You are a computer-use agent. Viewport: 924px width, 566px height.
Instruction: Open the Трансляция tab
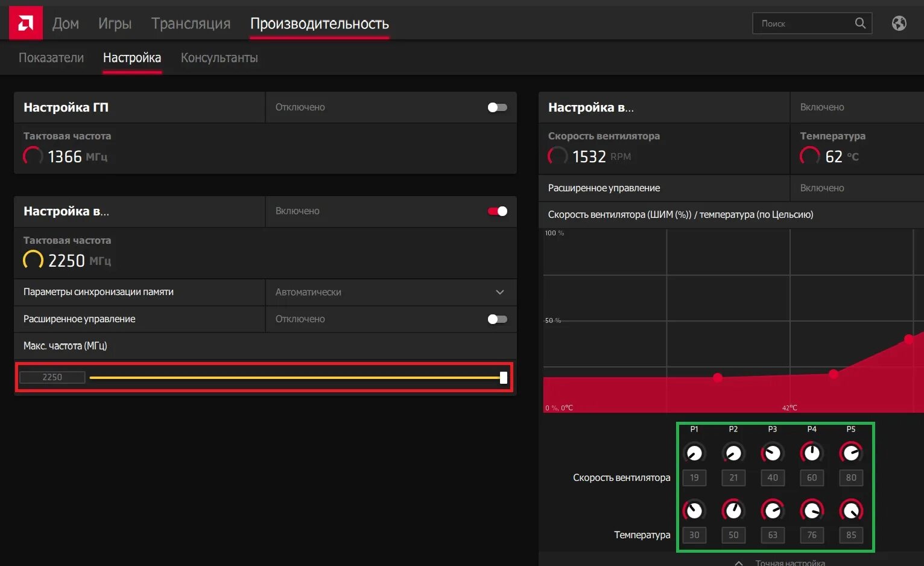pos(191,24)
